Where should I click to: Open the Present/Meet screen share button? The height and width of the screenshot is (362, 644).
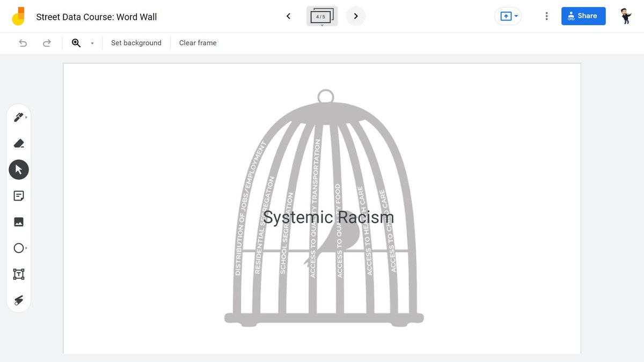click(x=506, y=16)
